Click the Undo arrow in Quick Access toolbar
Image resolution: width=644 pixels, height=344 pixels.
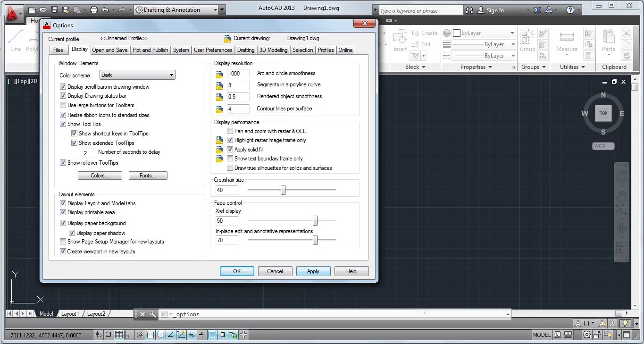(x=105, y=10)
